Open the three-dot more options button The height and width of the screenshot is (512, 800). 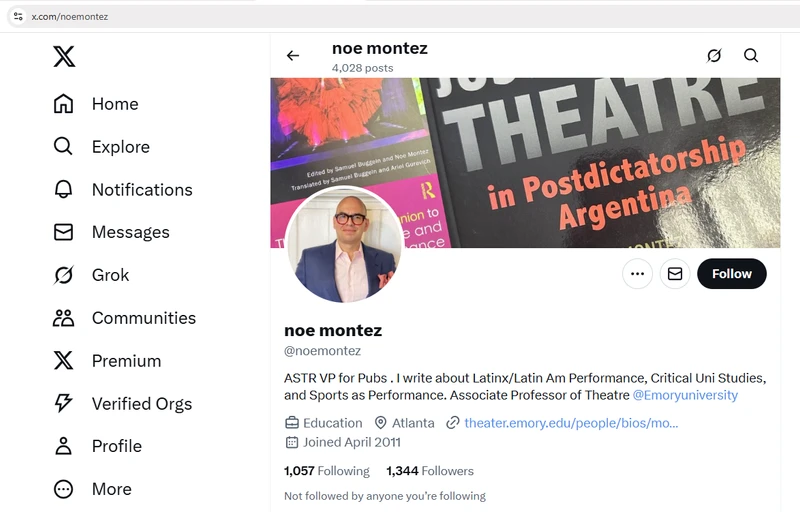tap(637, 274)
